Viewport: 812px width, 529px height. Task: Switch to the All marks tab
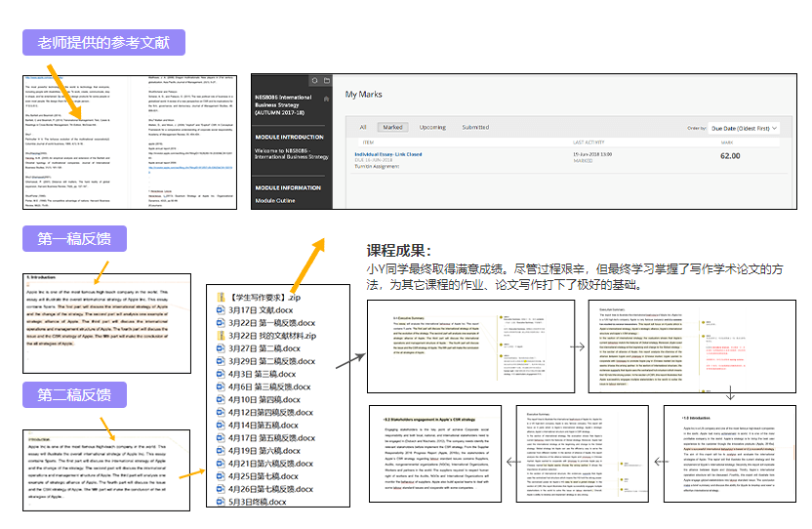364,127
